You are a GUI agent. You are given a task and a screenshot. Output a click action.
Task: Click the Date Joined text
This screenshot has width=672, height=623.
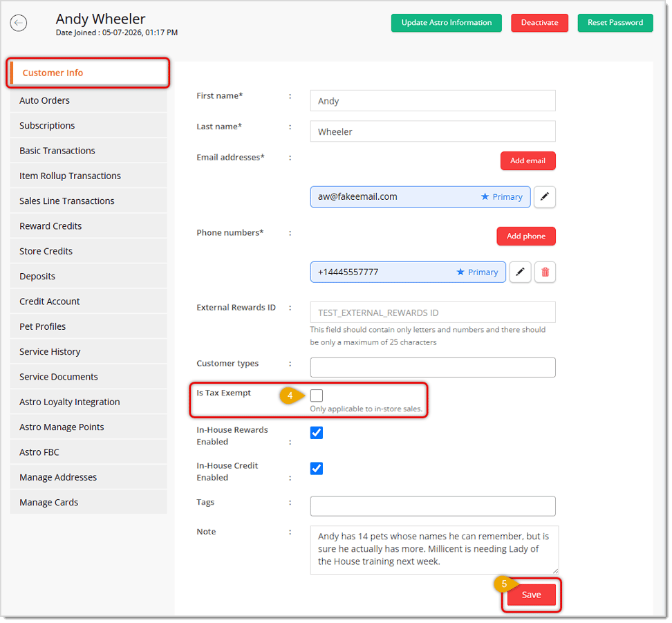point(117,32)
